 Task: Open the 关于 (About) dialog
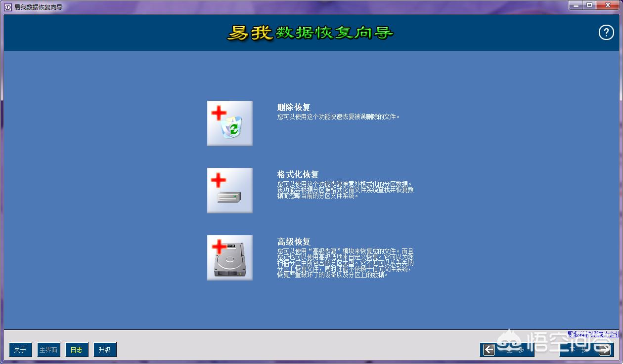tap(20, 350)
